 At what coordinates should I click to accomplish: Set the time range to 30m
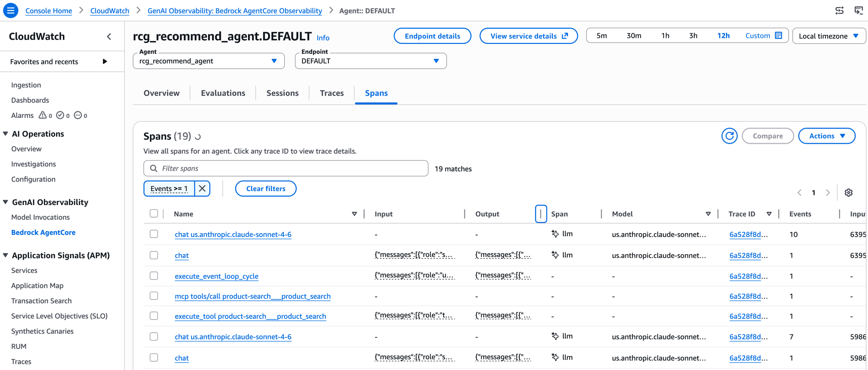(634, 36)
